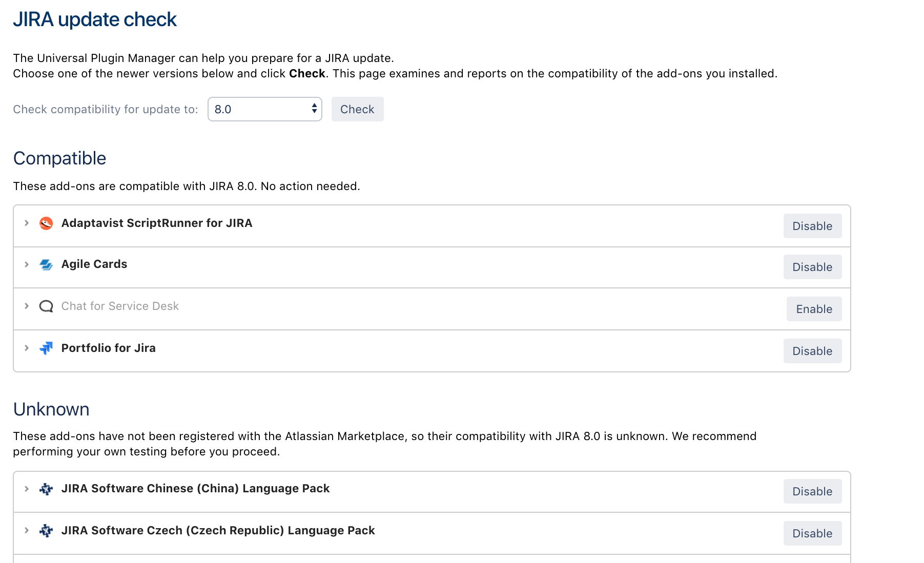
Task: Click the Czech Language Pack plugin icon
Action: (x=46, y=531)
